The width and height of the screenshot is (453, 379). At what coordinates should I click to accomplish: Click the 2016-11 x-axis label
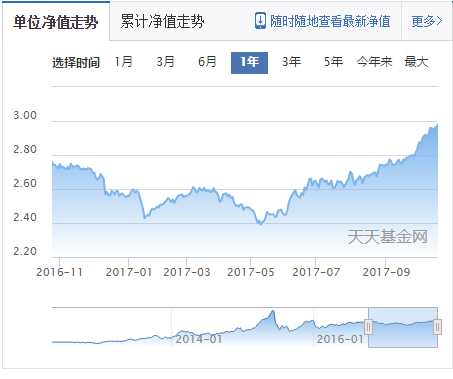point(59,272)
